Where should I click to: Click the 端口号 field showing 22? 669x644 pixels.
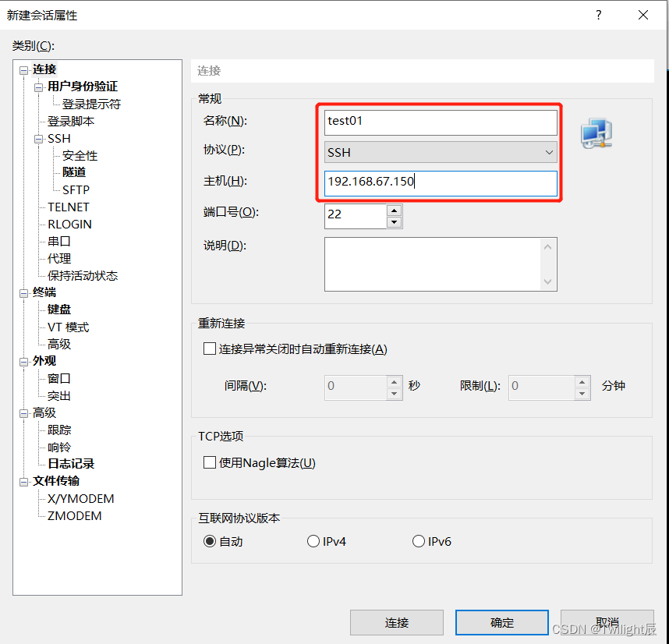(356, 216)
